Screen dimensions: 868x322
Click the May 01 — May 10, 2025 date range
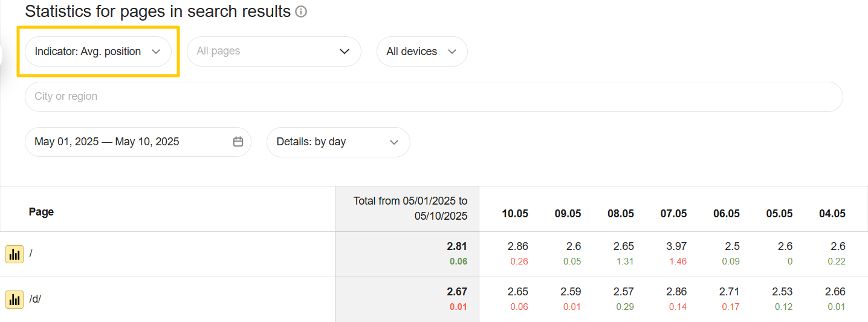click(x=107, y=142)
